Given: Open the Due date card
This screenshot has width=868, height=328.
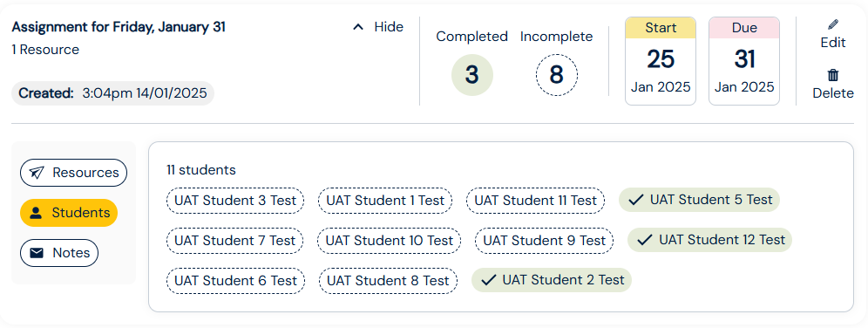Looking at the screenshot, I should pos(744,61).
